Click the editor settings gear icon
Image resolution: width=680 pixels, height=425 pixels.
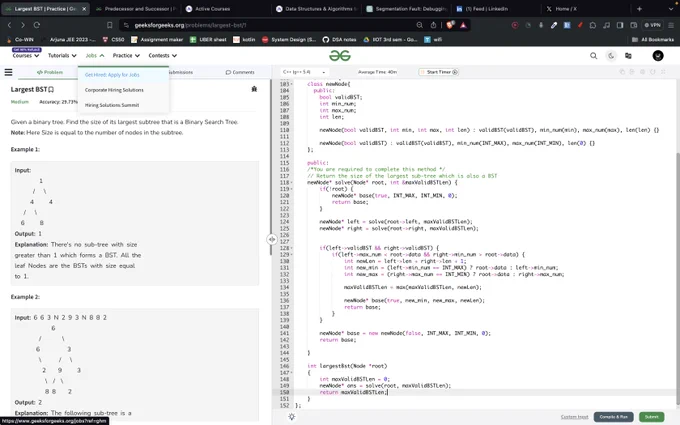[291, 416]
